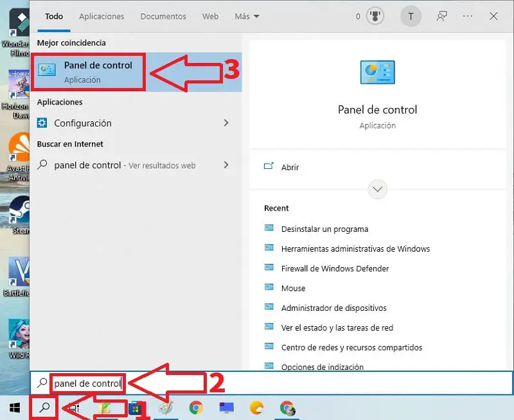Click the icon beside Mouse recent item
514x420 pixels.
tap(269, 287)
